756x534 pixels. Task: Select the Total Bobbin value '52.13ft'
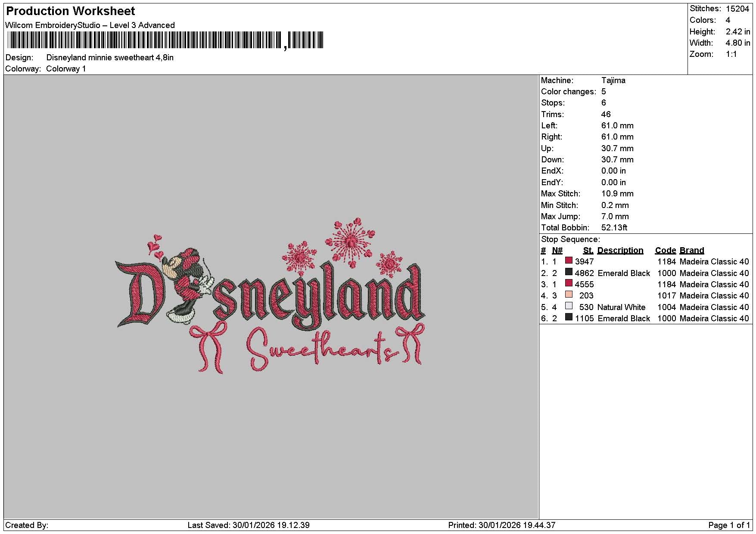point(614,228)
